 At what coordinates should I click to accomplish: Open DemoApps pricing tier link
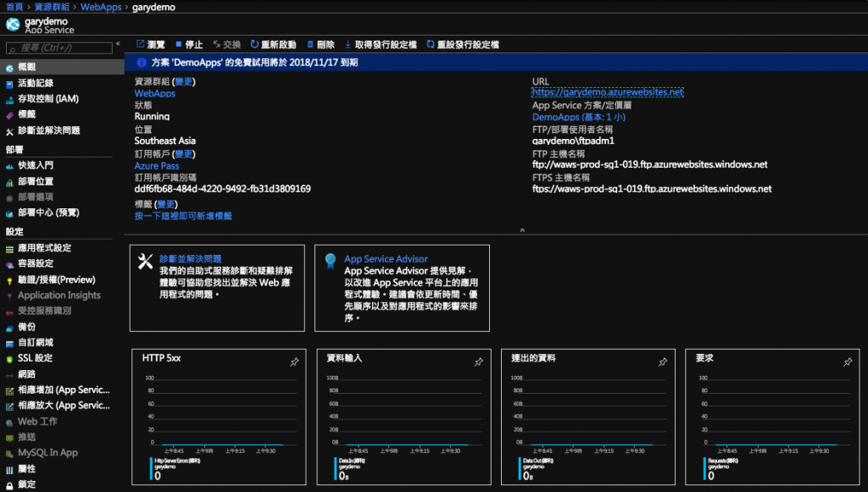click(x=579, y=117)
